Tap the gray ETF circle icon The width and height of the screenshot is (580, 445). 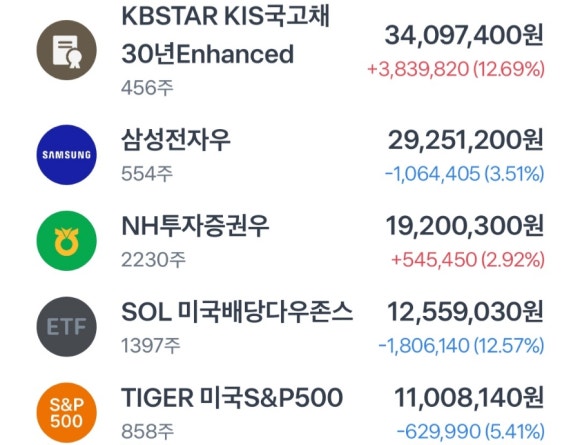click(67, 327)
